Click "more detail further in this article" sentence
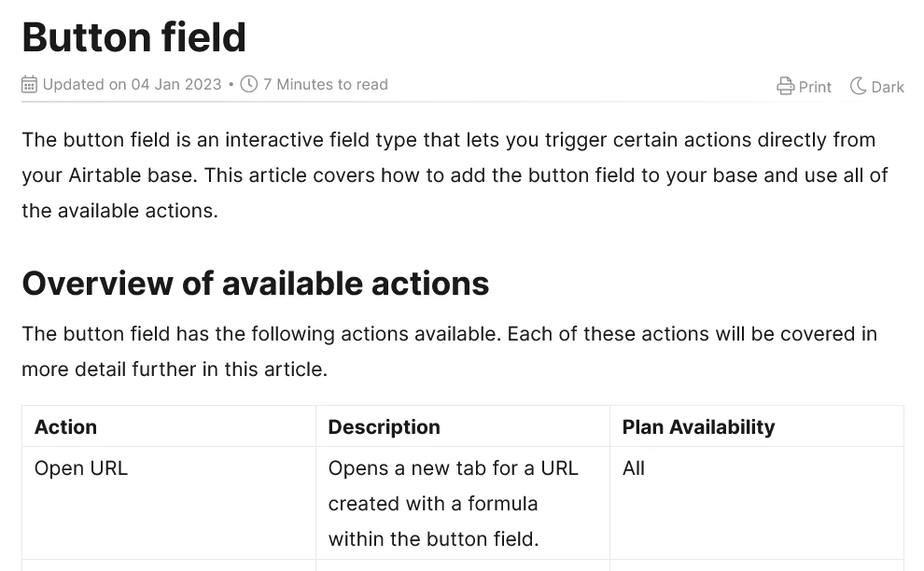The height and width of the screenshot is (571, 924). (175, 369)
